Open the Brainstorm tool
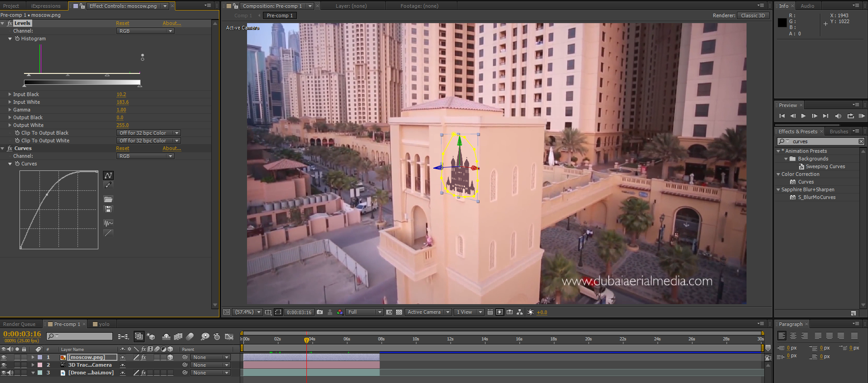The width and height of the screenshot is (868, 383). click(x=205, y=336)
